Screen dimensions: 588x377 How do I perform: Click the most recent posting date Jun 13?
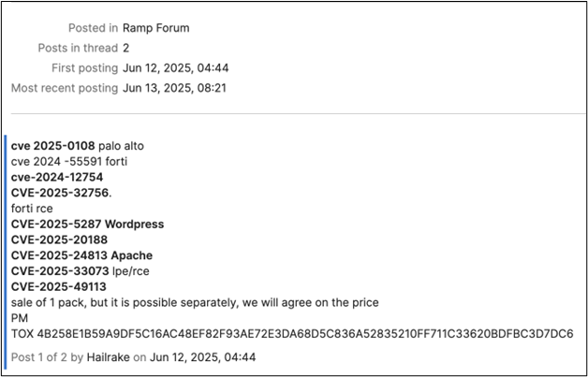click(174, 89)
